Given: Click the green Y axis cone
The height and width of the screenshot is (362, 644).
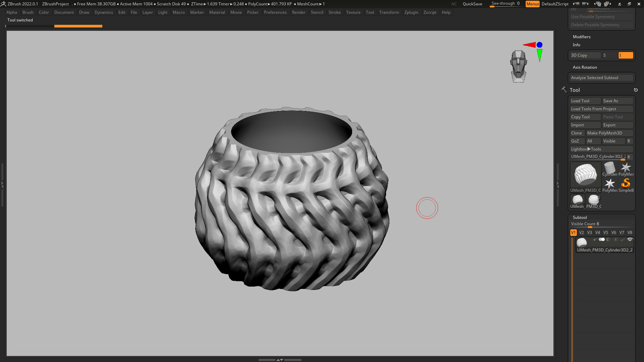Looking at the screenshot, I should pos(539,55).
